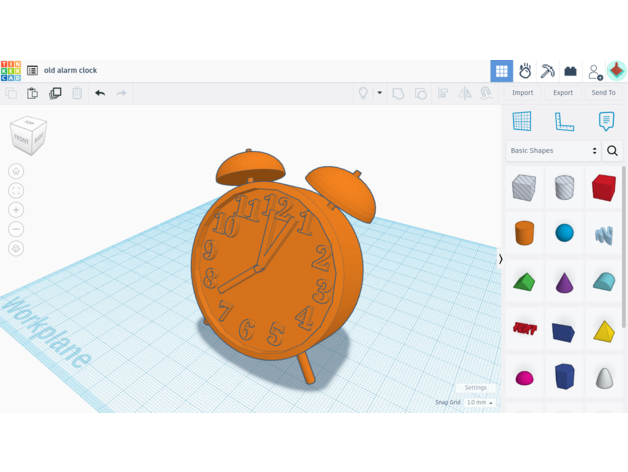Toggle perspective/orthographic view button
This screenshot has width=628, height=472.
click(16, 249)
